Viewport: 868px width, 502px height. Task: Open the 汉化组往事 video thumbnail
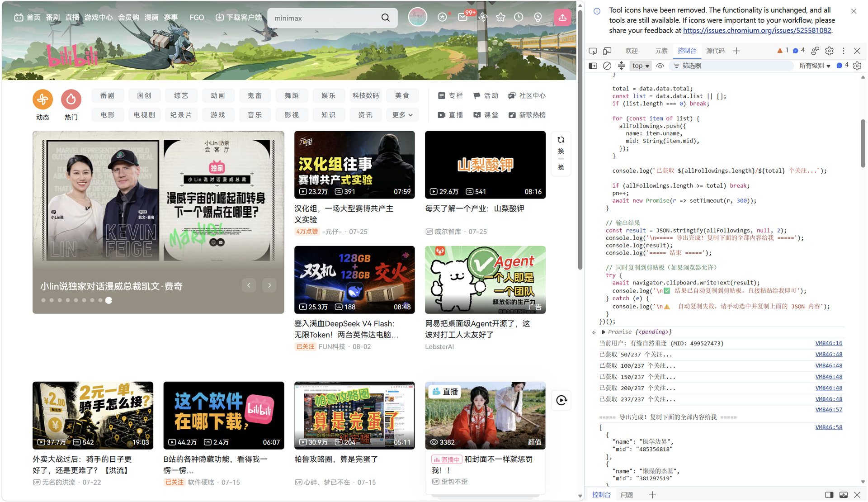click(x=354, y=165)
